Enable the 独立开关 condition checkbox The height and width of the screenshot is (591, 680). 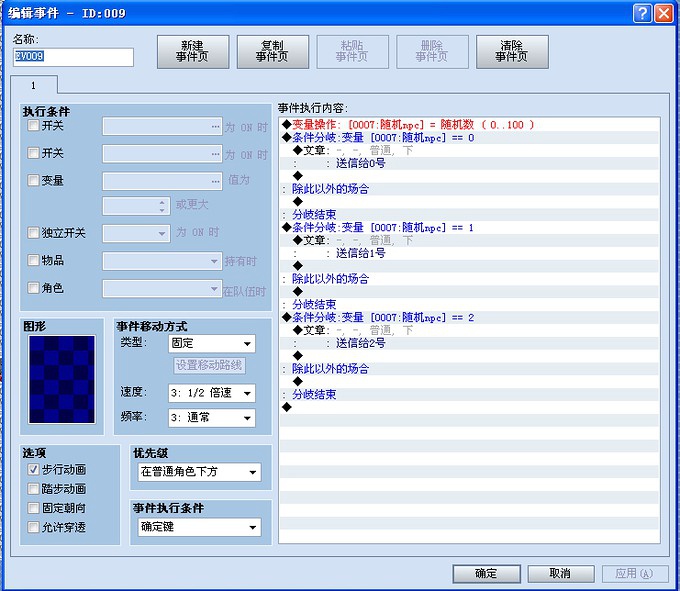[33, 233]
